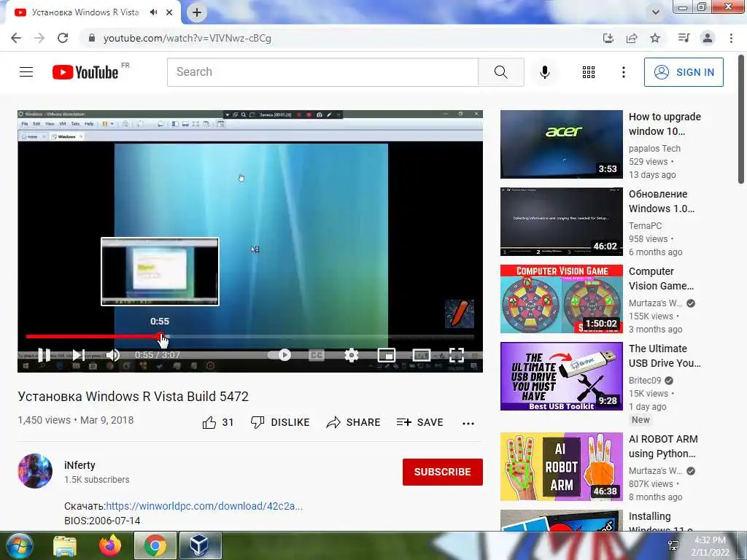Click the search magnifier button
Screen dimensions: 747x560
(x=500, y=72)
